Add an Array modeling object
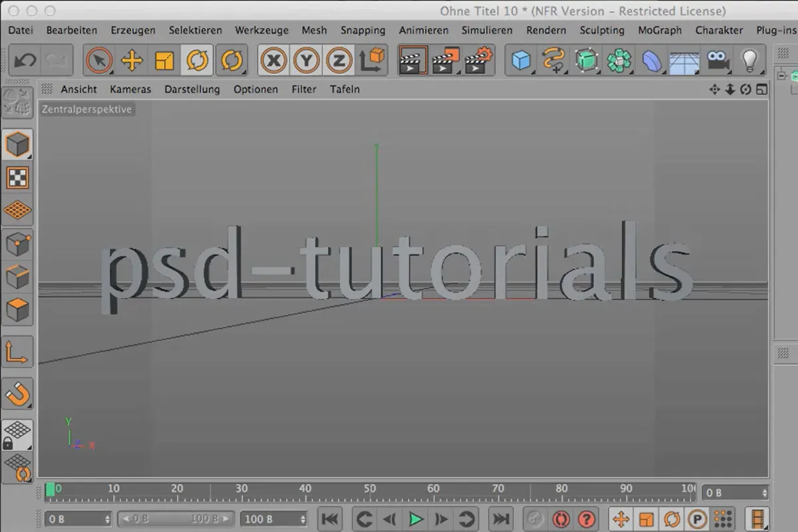 pos(618,61)
